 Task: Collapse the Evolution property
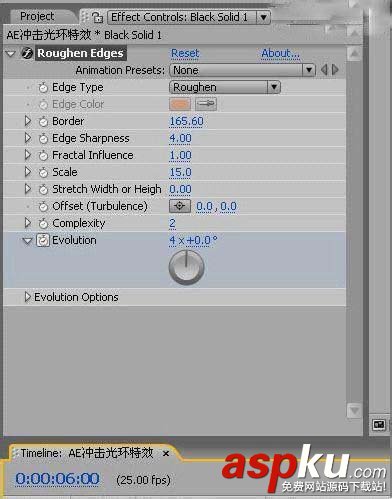(27, 241)
